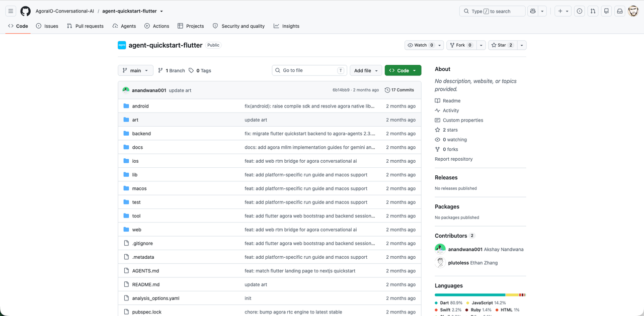Open the main branch selector

pos(135,70)
